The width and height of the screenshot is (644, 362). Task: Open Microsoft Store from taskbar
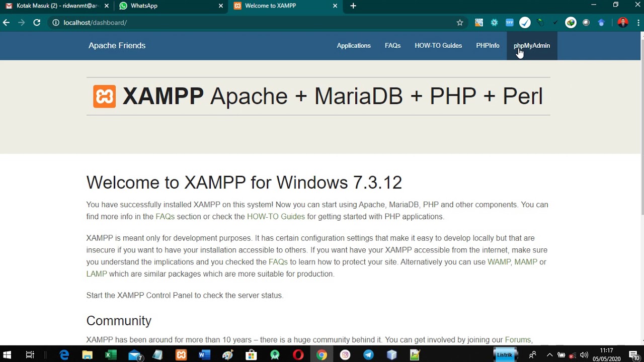pyautogui.click(x=251, y=355)
